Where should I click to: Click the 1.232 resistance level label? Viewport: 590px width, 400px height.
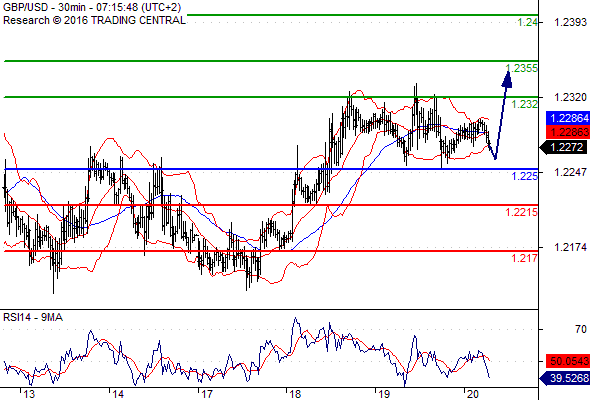pyautogui.click(x=525, y=104)
